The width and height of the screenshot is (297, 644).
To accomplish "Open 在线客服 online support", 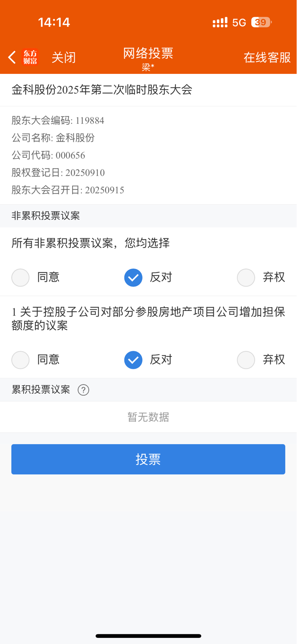I will coord(267,58).
